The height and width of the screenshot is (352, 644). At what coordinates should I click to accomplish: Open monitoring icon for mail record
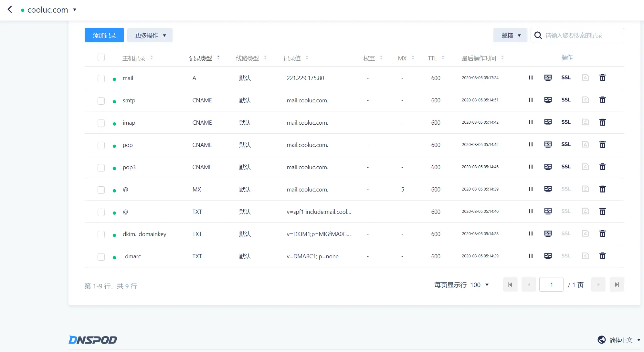[x=548, y=78]
